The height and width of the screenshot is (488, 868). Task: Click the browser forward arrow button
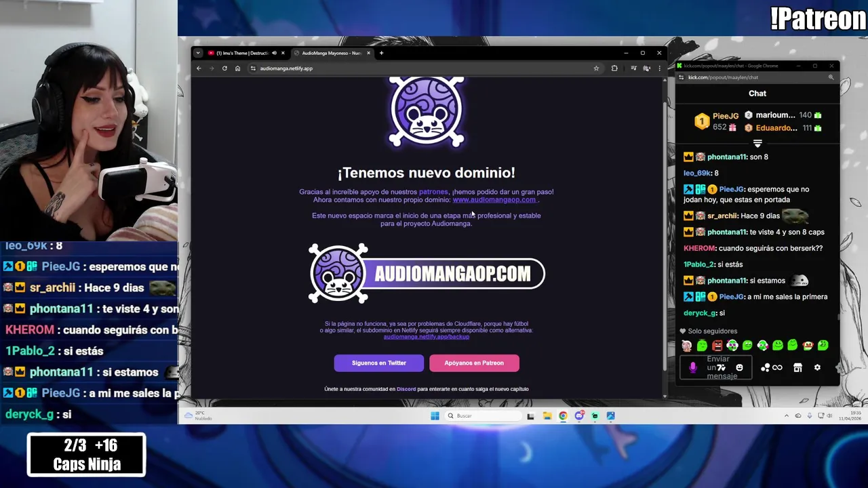(212, 68)
